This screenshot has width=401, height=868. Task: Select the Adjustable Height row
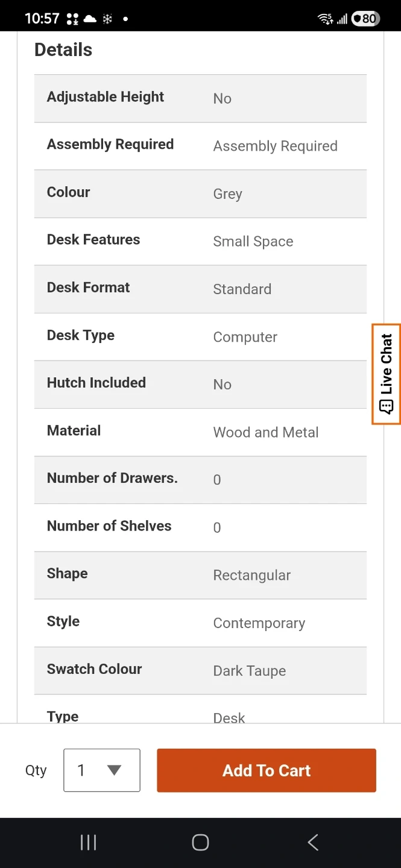pyautogui.click(x=200, y=98)
